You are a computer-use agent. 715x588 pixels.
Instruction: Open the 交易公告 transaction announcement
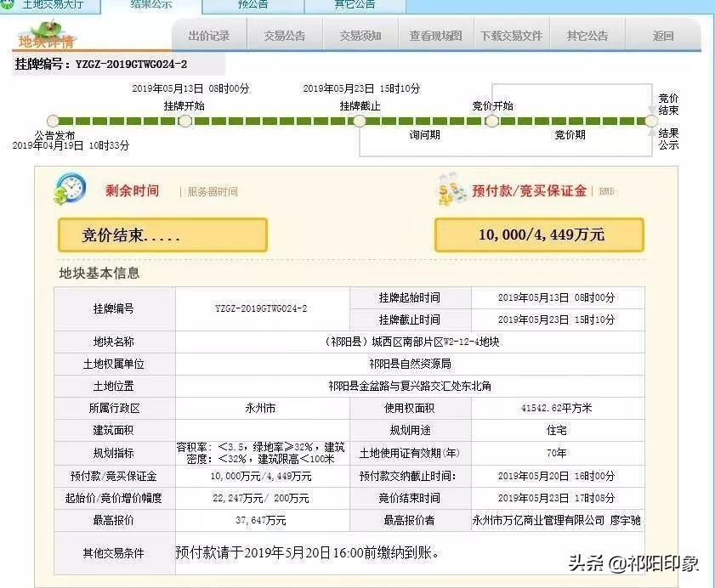pos(284,37)
